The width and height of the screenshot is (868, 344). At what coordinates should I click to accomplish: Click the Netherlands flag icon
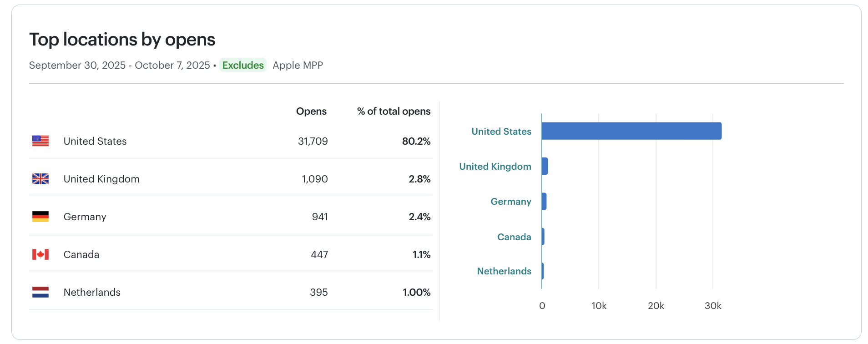40,292
